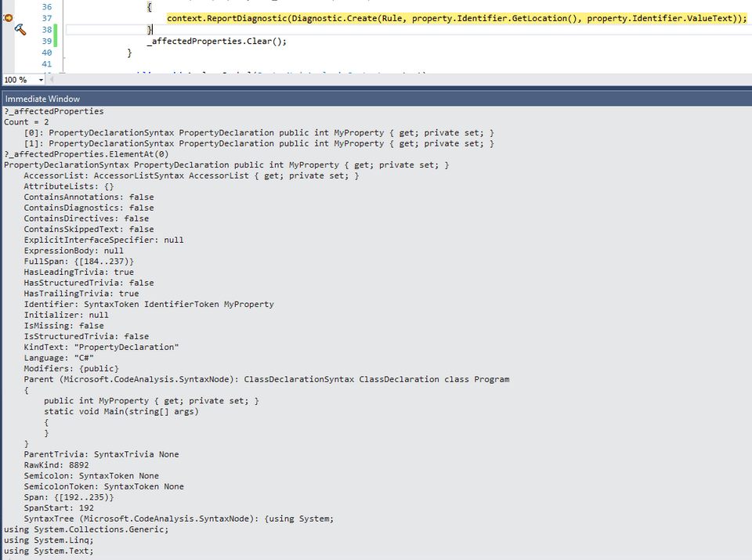Screen dimensions: 752x560
Task: Click the ContainsSkippedText: false line
Action: pyautogui.click(x=89, y=229)
